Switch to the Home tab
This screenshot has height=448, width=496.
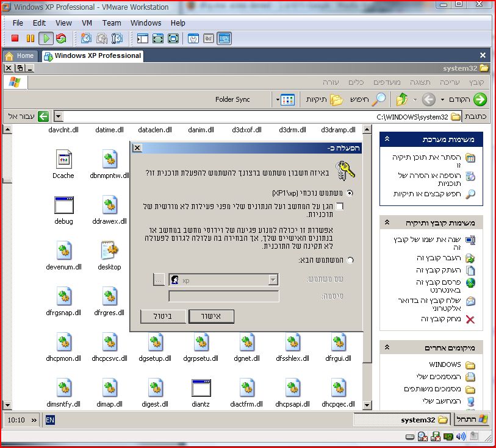pyautogui.click(x=20, y=56)
